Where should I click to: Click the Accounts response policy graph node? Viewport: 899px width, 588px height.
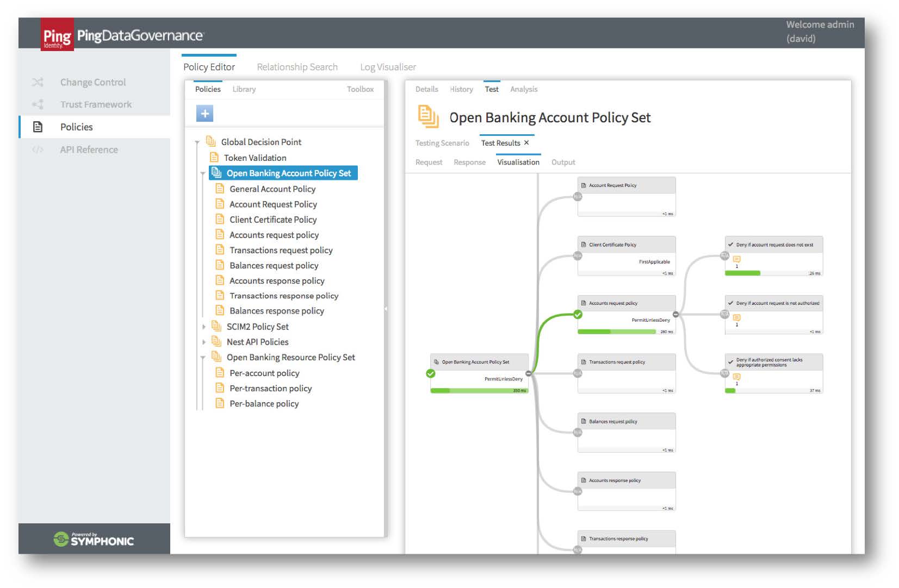[627, 491]
